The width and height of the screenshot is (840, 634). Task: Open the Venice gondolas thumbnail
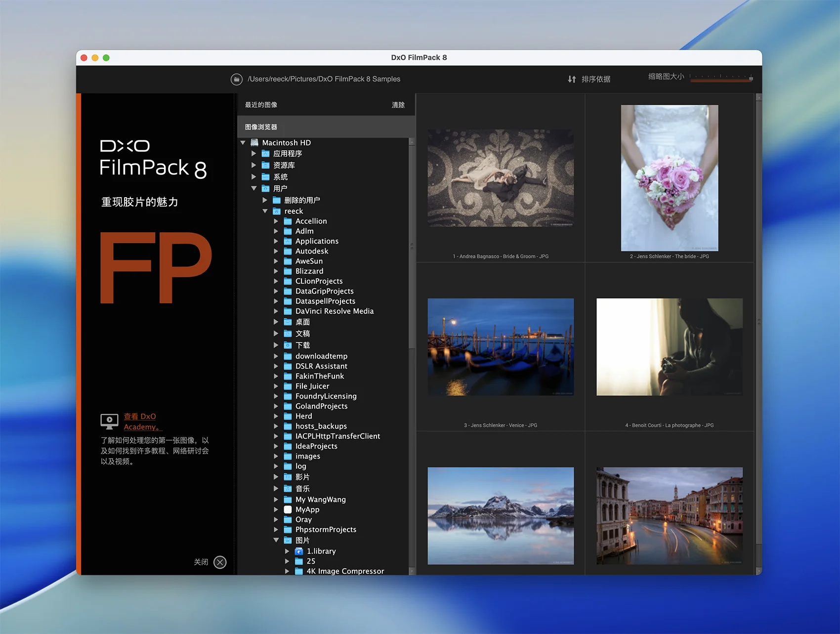click(x=501, y=347)
